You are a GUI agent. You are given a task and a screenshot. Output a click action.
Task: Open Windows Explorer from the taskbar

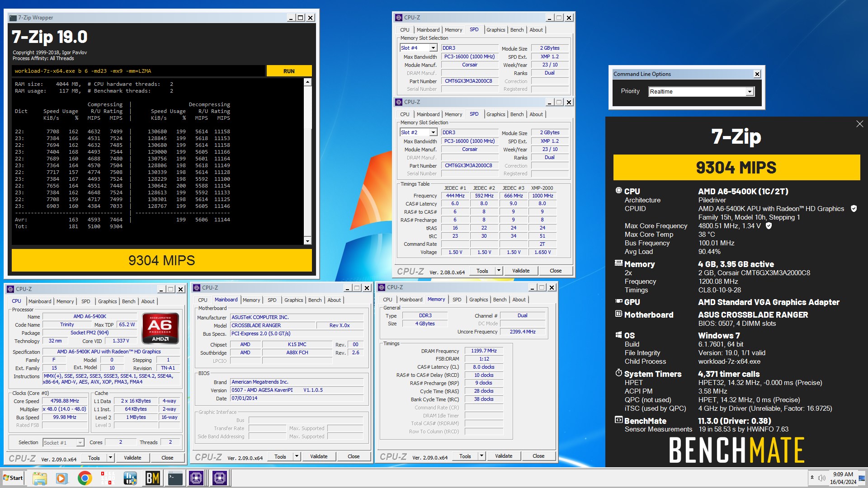(x=39, y=478)
